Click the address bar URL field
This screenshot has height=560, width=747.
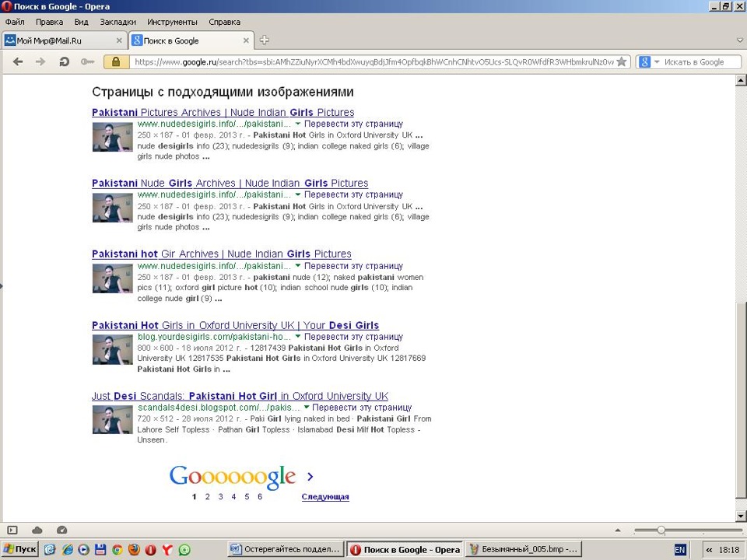tap(373, 62)
